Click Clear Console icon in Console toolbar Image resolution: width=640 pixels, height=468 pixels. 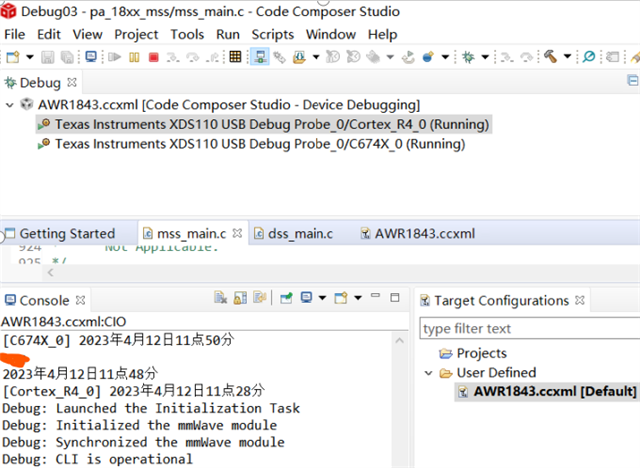(220, 298)
